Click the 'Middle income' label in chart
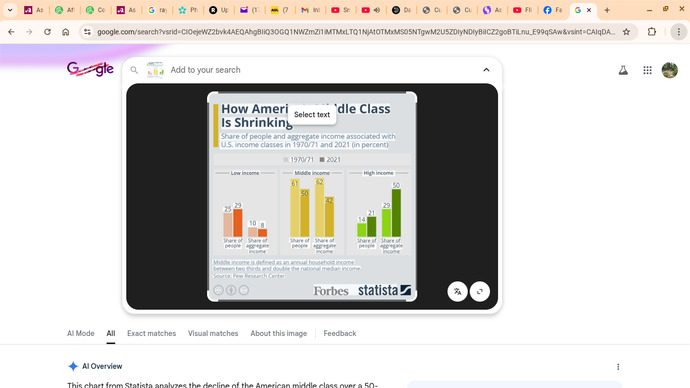The image size is (690, 388). tap(312, 173)
